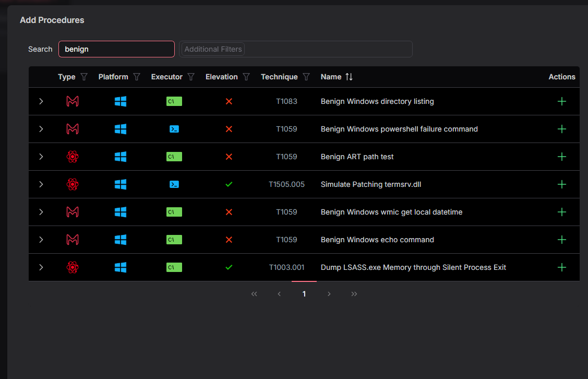The height and width of the screenshot is (379, 588).
Task: Add the Benign ART path test procedure
Action: point(562,157)
